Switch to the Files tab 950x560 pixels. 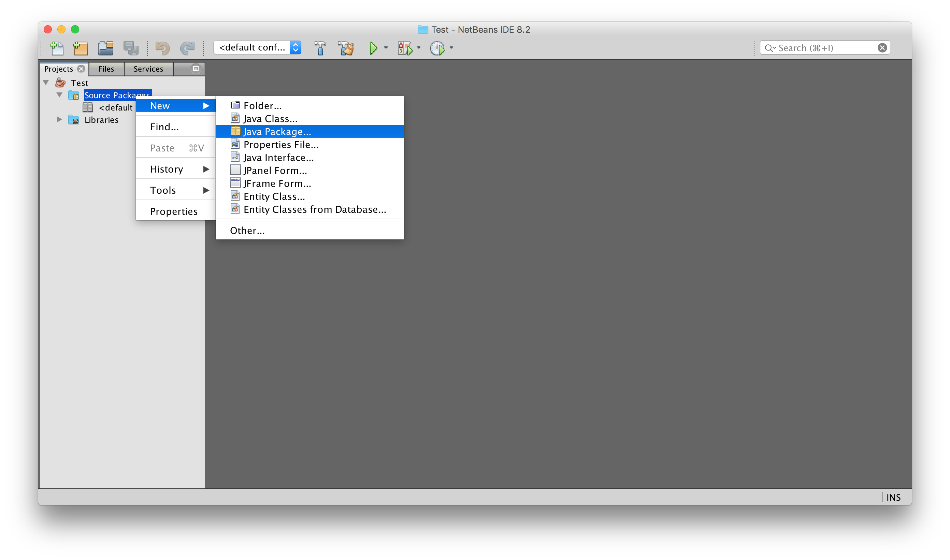point(106,69)
